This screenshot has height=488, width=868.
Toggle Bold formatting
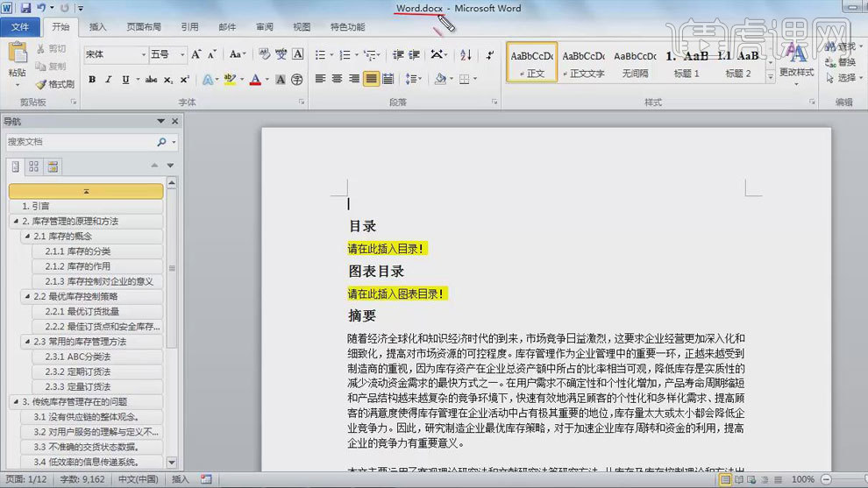(92, 80)
